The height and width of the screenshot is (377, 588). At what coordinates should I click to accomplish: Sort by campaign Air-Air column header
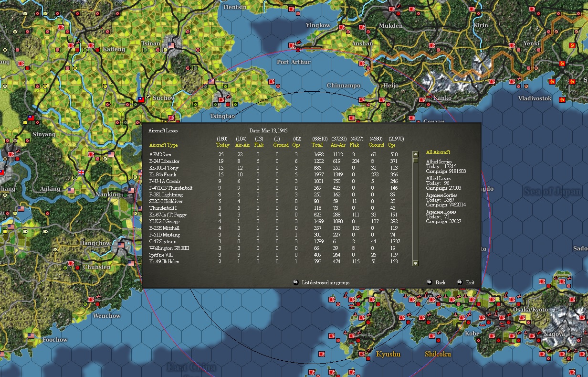tap(338, 145)
